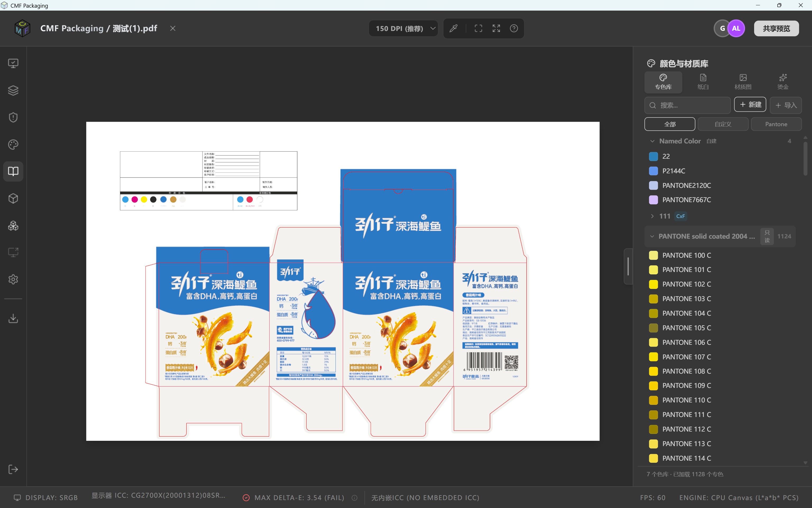Viewport: 812px width, 508px height.
Task: Select the open book library icon
Action: point(13,171)
